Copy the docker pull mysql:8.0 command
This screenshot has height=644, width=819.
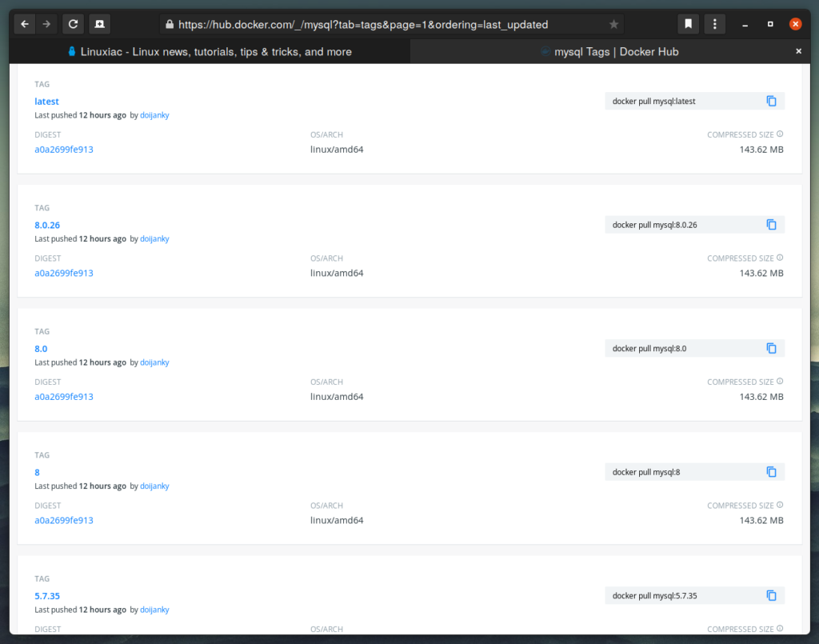[x=771, y=348]
